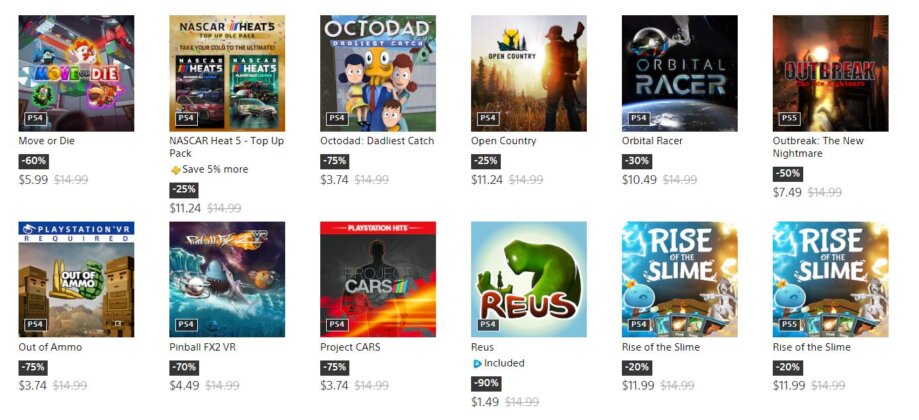This screenshot has width=919, height=420.
Task: Select the Reus game cover image
Action: [x=529, y=279]
